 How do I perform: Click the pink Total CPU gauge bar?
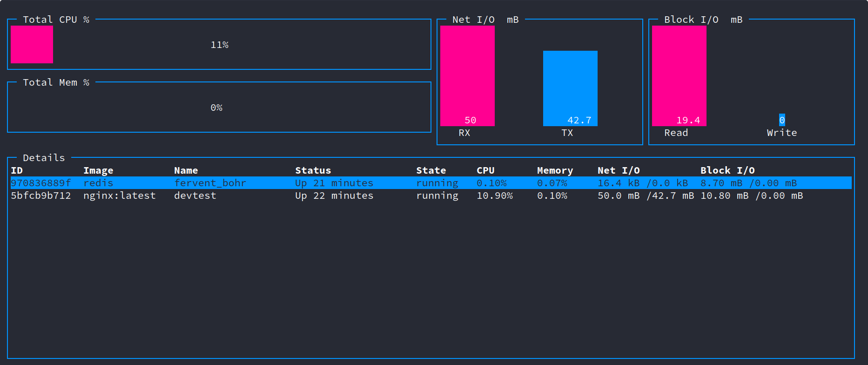[32, 44]
